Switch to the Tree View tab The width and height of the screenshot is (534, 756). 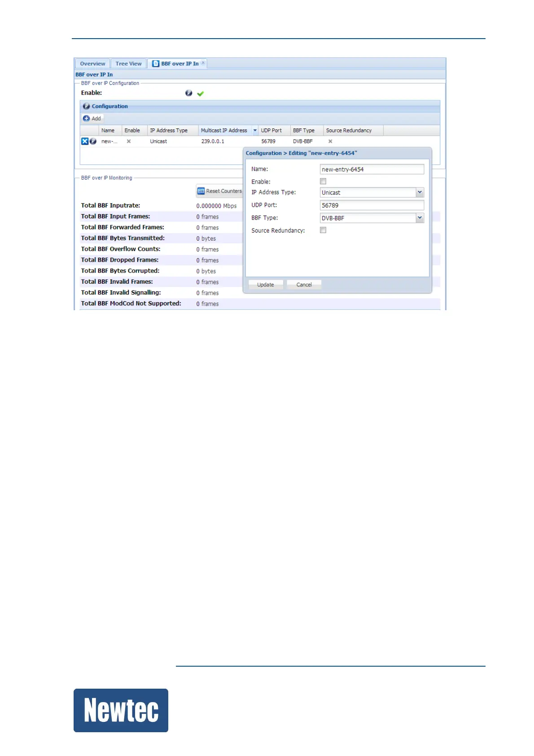point(128,64)
